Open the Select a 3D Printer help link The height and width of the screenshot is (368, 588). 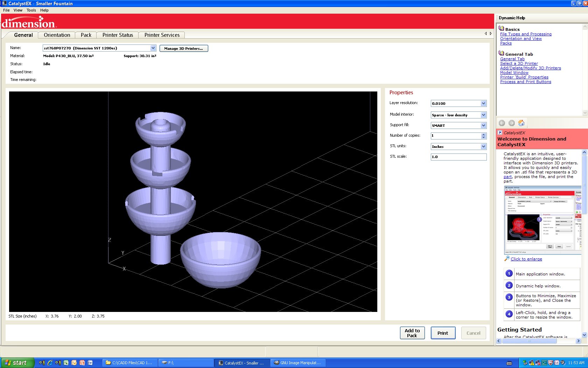point(519,63)
